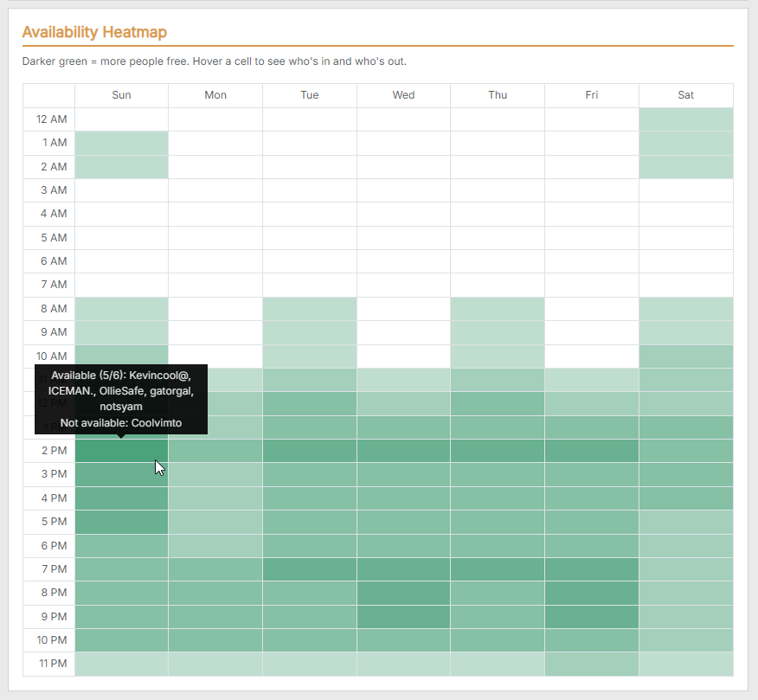Select the Sunday 1 AM cell
Screen dimensions: 758x700
click(121, 143)
